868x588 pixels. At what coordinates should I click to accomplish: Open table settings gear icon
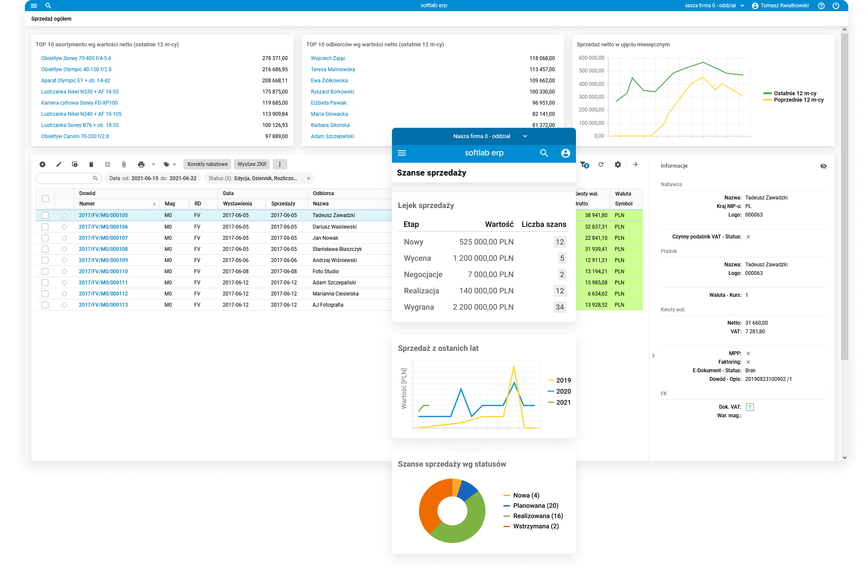click(618, 164)
